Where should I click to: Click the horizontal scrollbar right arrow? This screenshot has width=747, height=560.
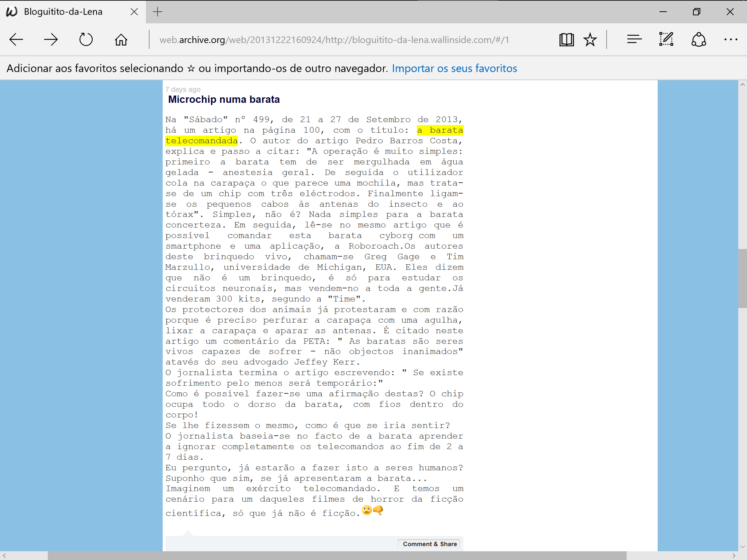coord(734,556)
